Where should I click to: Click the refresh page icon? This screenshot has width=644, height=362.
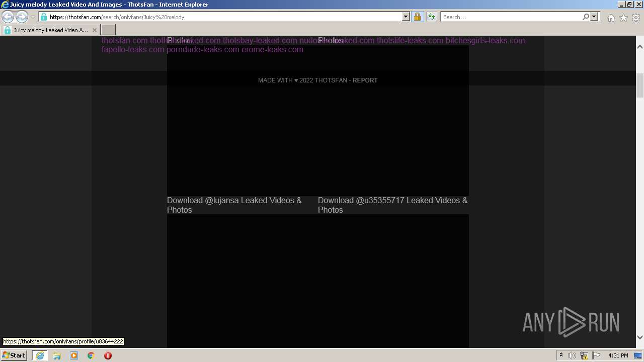click(431, 17)
